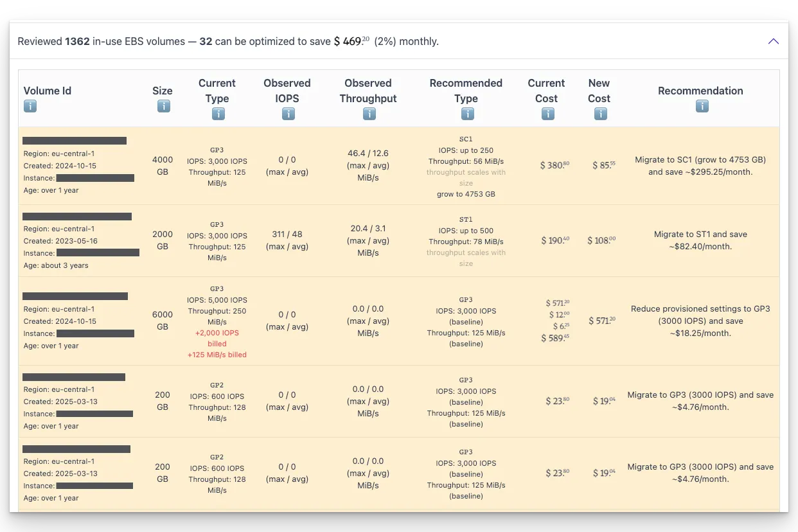
Task: Click the $380.80 current cost cell
Action: pyautogui.click(x=554, y=165)
